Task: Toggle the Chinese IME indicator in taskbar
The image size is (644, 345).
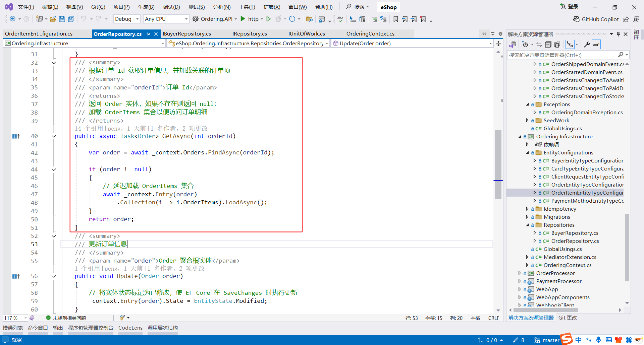Action: point(578,340)
